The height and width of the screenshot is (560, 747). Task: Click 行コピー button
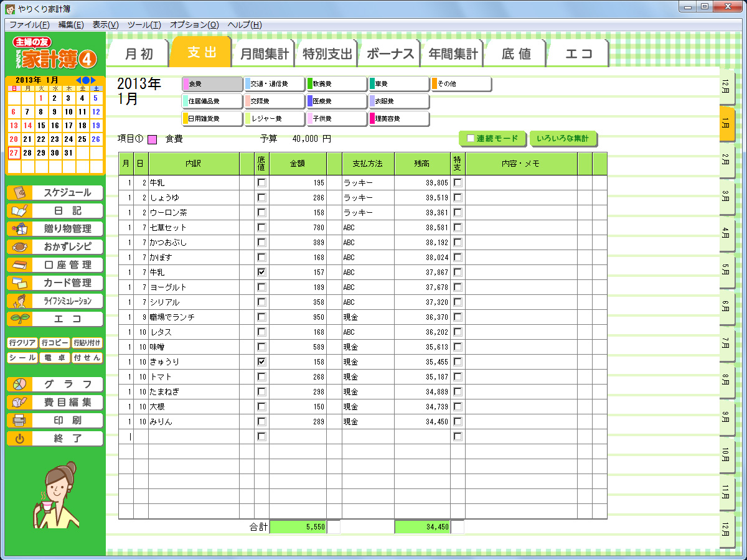[x=55, y=343]
